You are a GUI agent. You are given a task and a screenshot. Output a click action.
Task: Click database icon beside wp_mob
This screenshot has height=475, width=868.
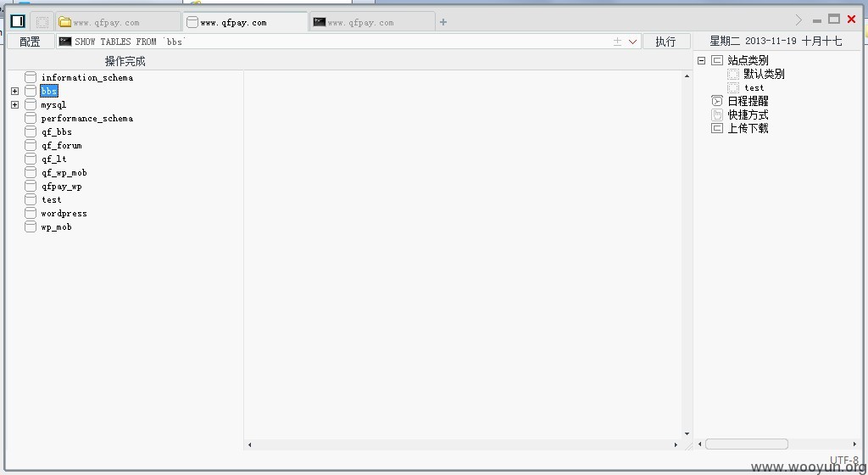click(31, 226)
